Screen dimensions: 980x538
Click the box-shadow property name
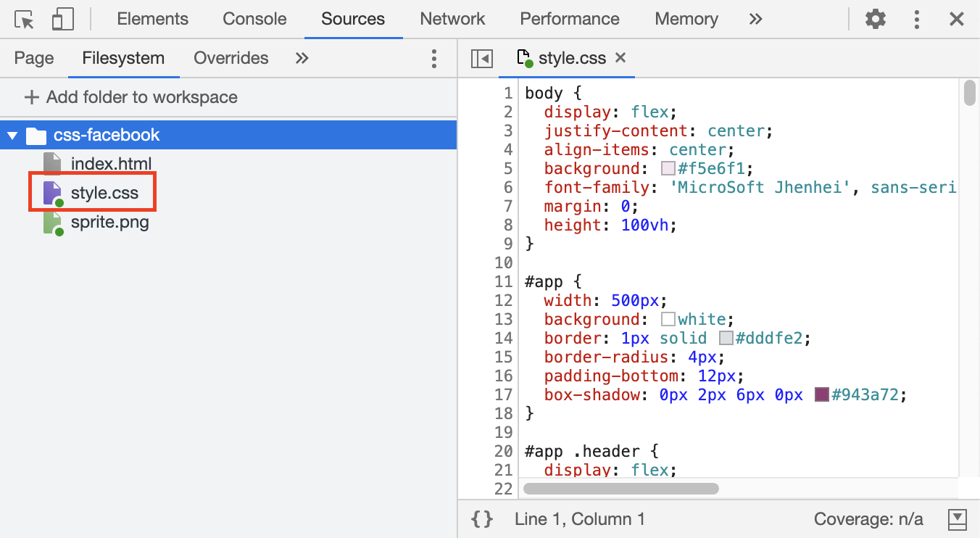[592, 395]
